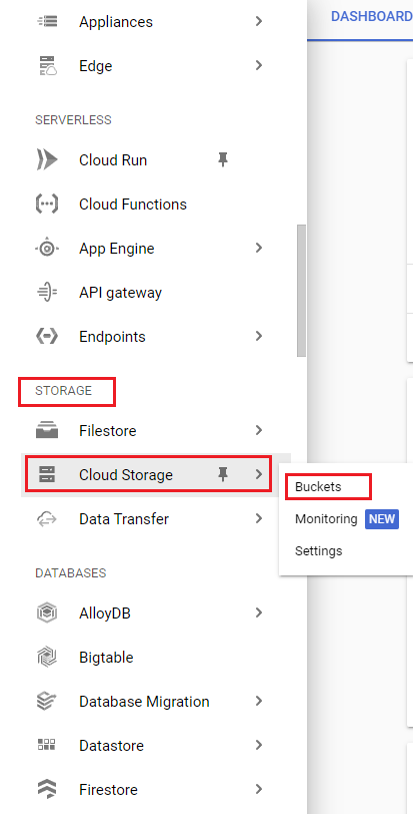419x814 pixels.
Task: Open Buckets from the Cloud Storage submenu
Action: (318, 487)
